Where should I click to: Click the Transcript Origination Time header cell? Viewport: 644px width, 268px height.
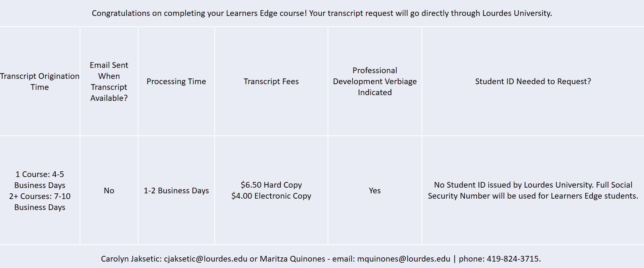coord(40,81)
